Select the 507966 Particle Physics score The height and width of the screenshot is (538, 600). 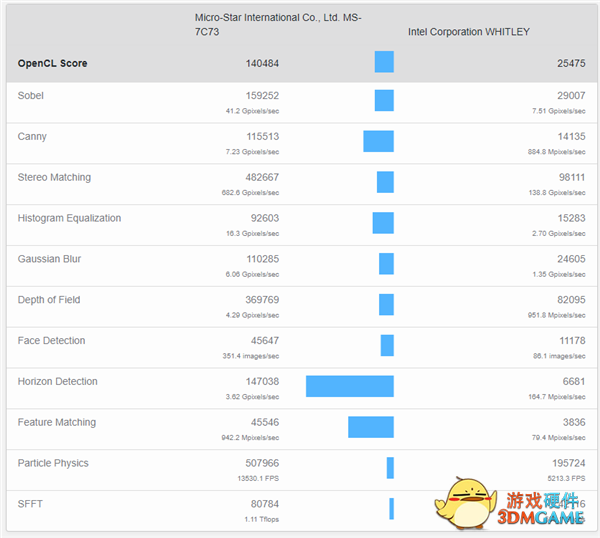[x=262, y=464]
